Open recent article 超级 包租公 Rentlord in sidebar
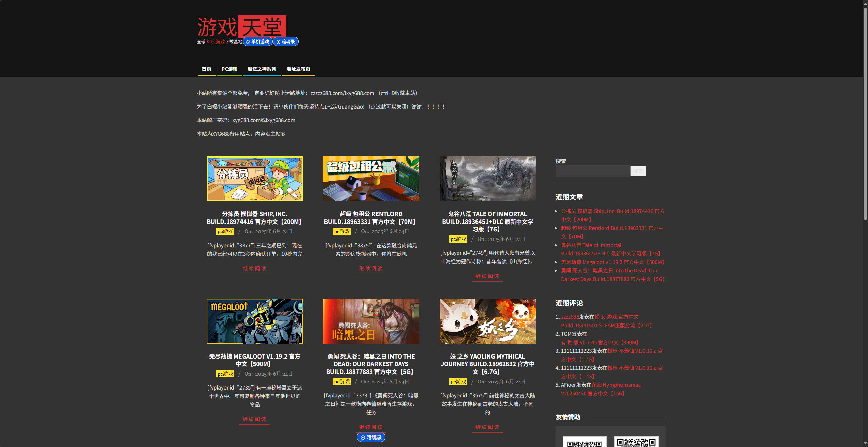The width and height of the screenshot is (868, 447). [x=612, y=232]
